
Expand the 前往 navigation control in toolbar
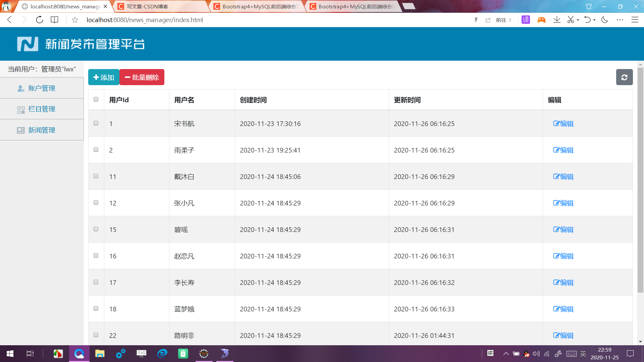pyautogui.click(x=502, y=20)
